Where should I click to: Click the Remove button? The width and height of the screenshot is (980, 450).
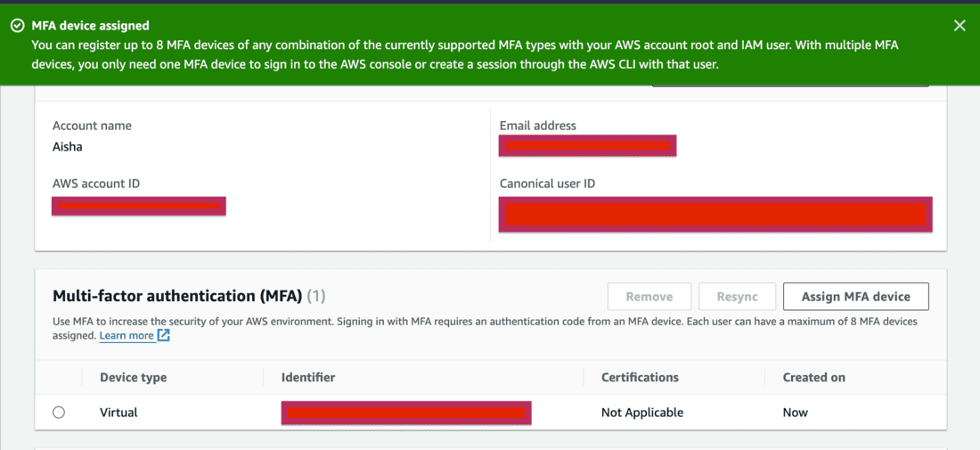(x=649, y=297)
